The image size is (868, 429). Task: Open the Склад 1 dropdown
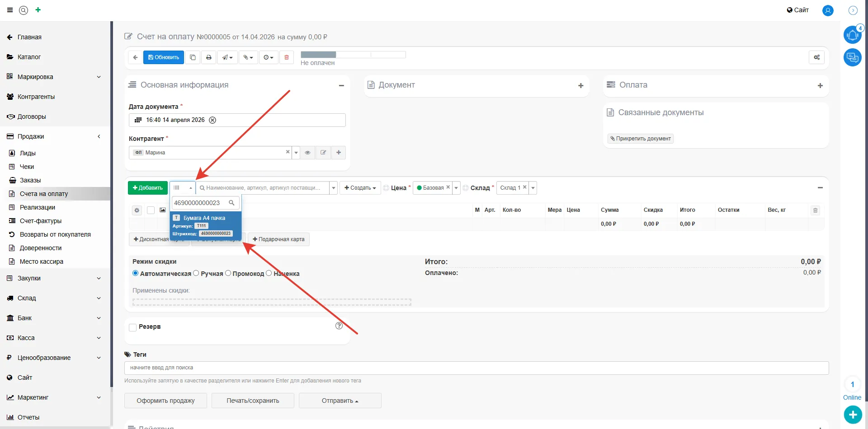tap(533, 188)
